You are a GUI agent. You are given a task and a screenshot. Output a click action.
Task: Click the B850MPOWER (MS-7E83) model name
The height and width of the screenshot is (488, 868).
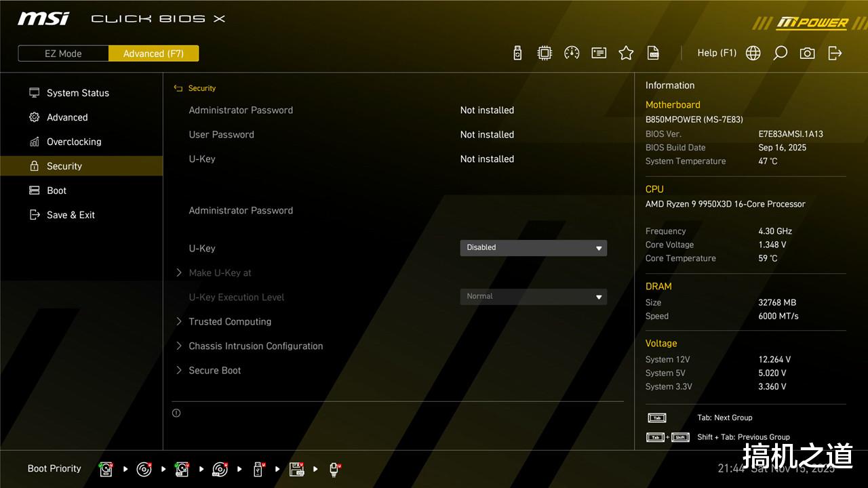(x=694, y=119)
